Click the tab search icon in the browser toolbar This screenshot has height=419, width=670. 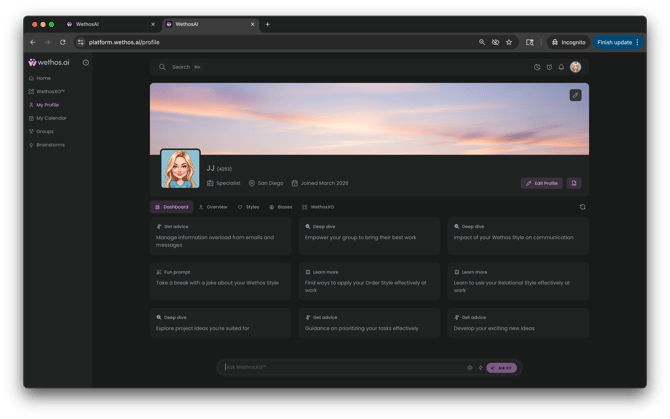[529, 42]
